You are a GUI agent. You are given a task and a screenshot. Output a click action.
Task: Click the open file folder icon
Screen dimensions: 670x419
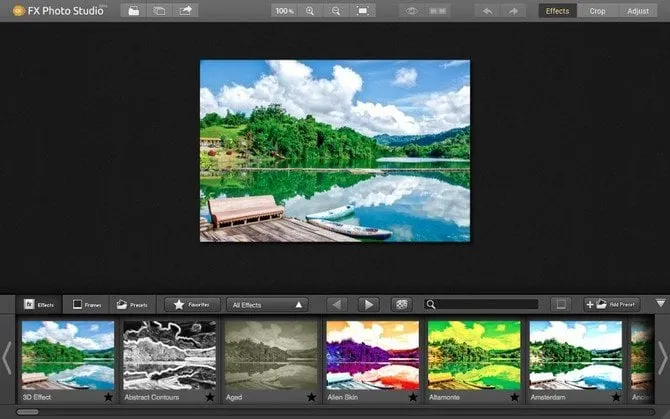click(x=133, y=10)
